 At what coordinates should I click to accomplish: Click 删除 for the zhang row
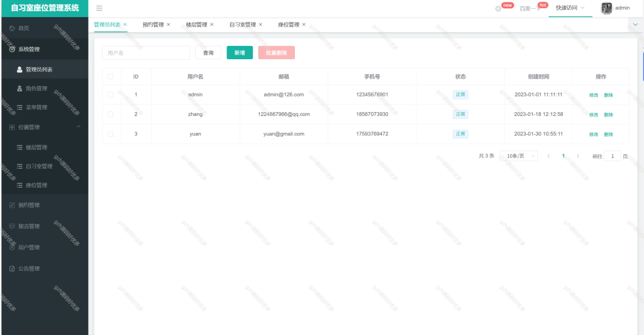[x=608, y=115]
